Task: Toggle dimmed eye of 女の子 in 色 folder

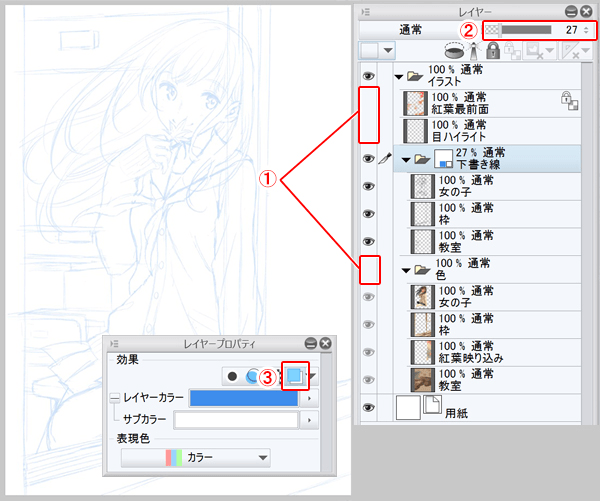Action: [368, 297]
